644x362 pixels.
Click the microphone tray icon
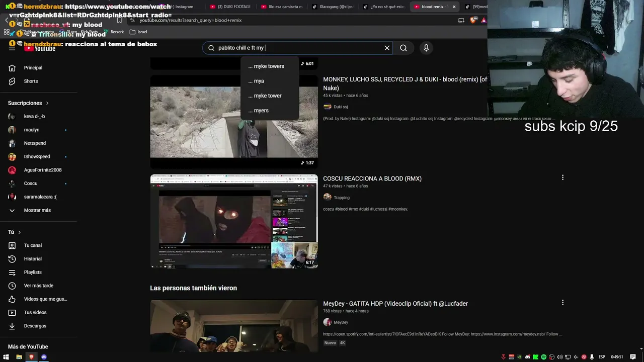pyautogui.click(x=592, y=357)
